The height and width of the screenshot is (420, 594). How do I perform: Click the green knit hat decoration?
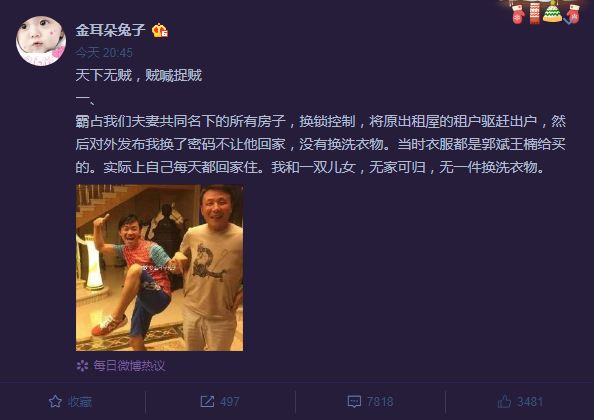552,11
